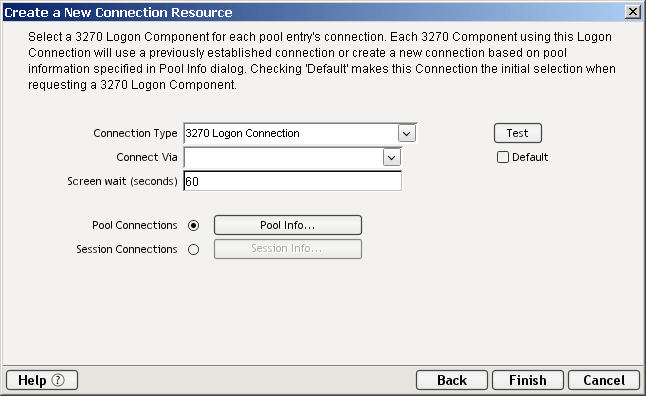Viewport: 646px width, 396px height.
Task: Click the Connect Via label
Action: (x=147, y=157)
